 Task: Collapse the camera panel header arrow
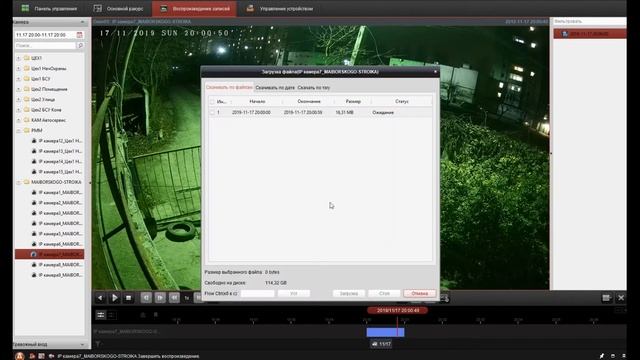tap(82, 22)
